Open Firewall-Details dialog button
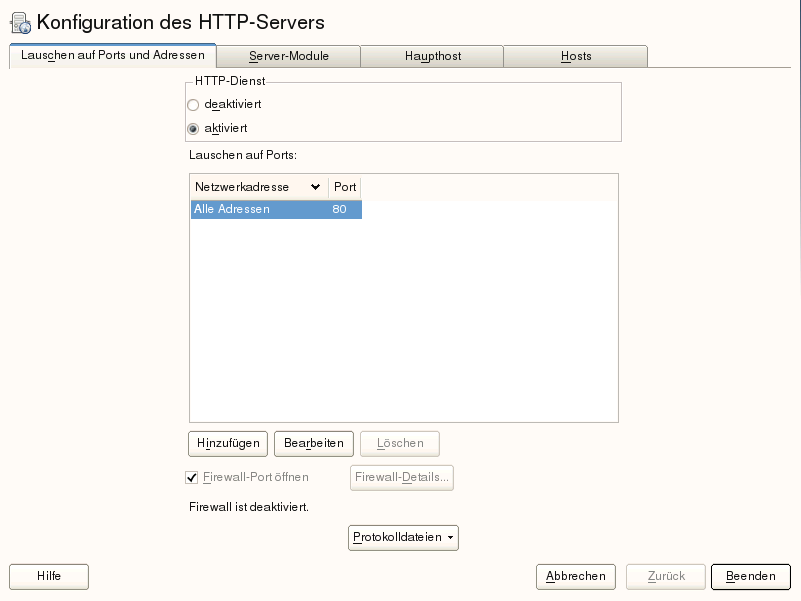The width and height of the screenshot is (801, 601). point(402,477)
